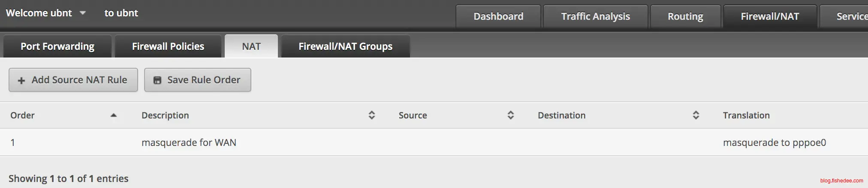
Task: Open the Firewall Policies sub-tab
Action: coord(168,46)
